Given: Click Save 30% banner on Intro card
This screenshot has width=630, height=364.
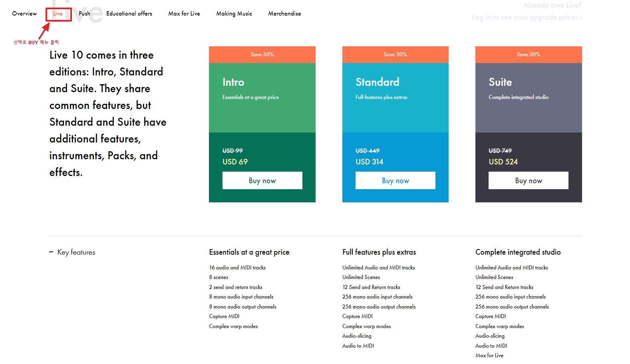Looking at the screenshot, I should pyautogui.click(x=262, y=55).
